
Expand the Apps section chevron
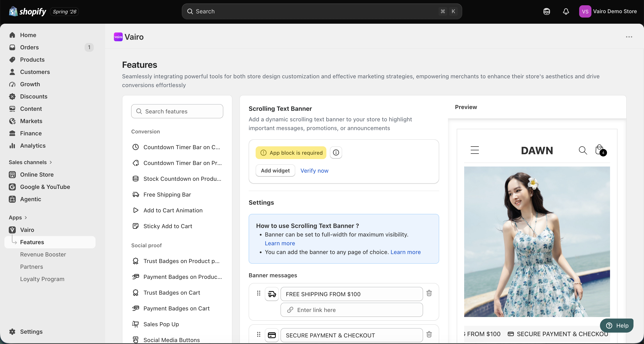(25, 218)
